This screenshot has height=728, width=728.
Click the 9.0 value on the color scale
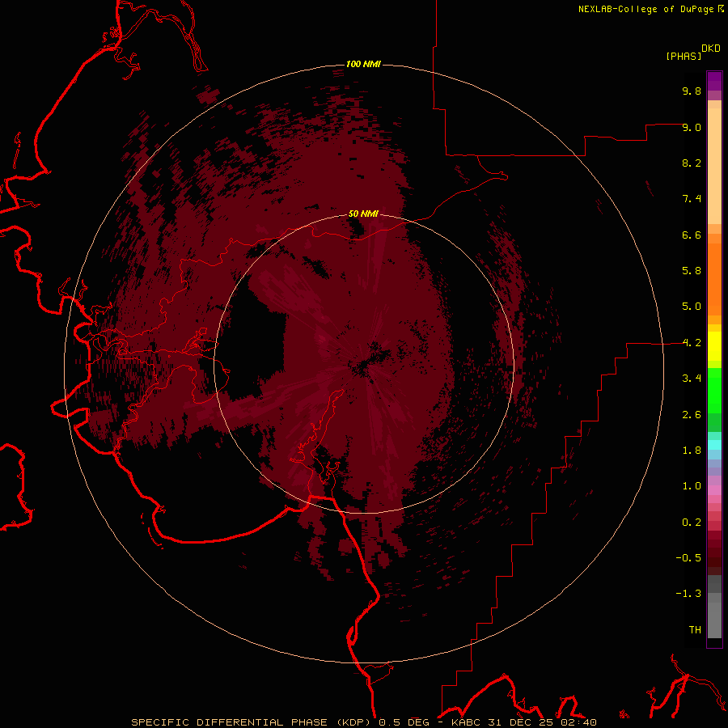[692, 127]
